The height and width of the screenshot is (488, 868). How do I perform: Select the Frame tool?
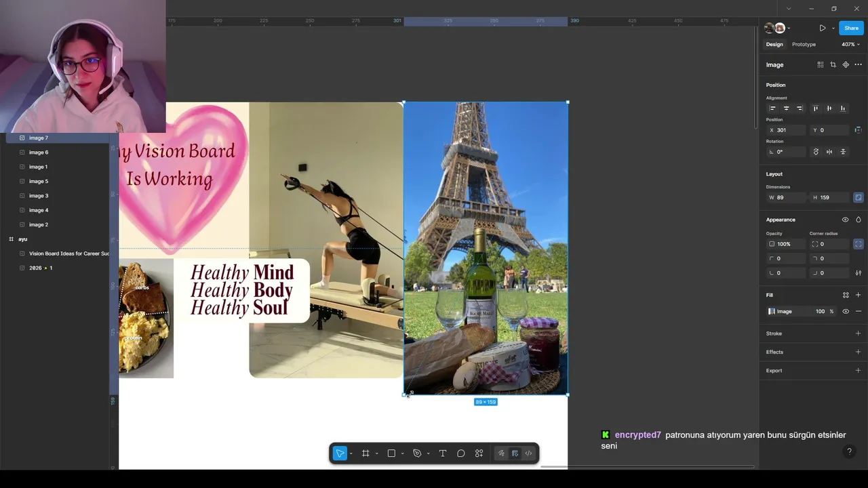tap(366, 453)
